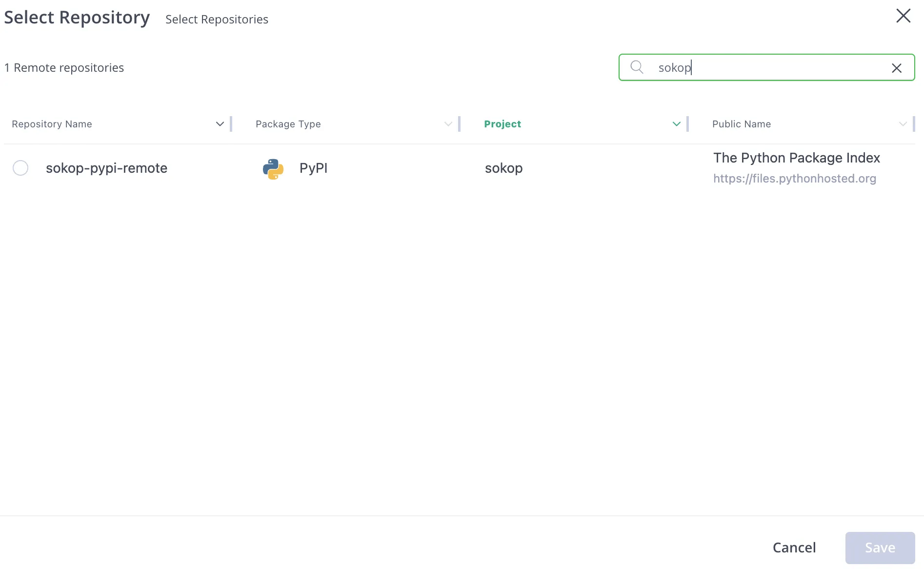Open the files.pythonhosted.org URL
This screenshot has height=569, width=924.
coord(794,179)
